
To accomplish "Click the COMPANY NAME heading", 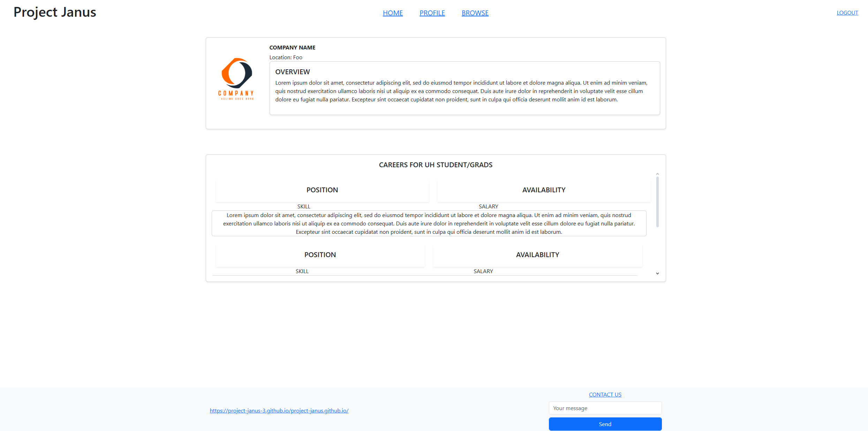I will pos(292,47).
